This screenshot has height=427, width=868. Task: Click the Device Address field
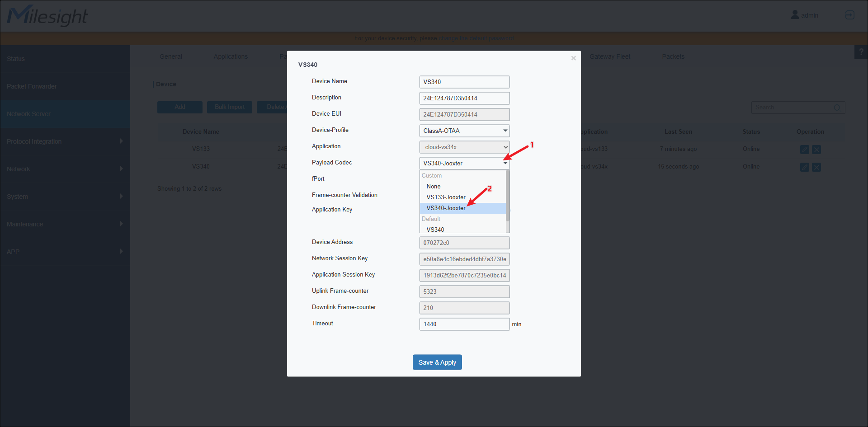pos(464,243)
